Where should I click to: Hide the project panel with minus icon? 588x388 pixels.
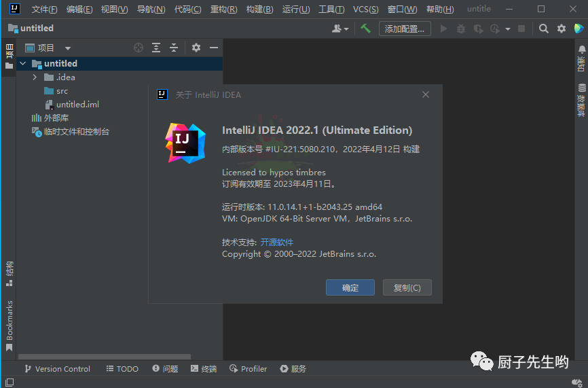pos(214,48)
